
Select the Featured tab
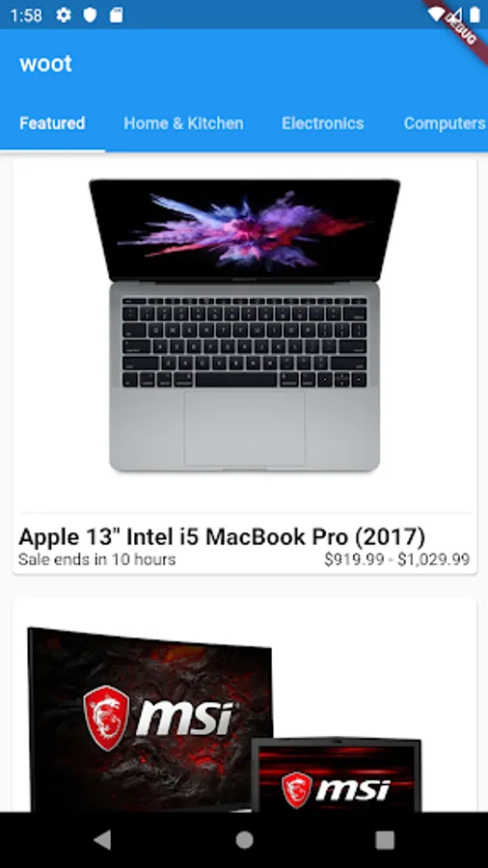(x=53, y=122)
